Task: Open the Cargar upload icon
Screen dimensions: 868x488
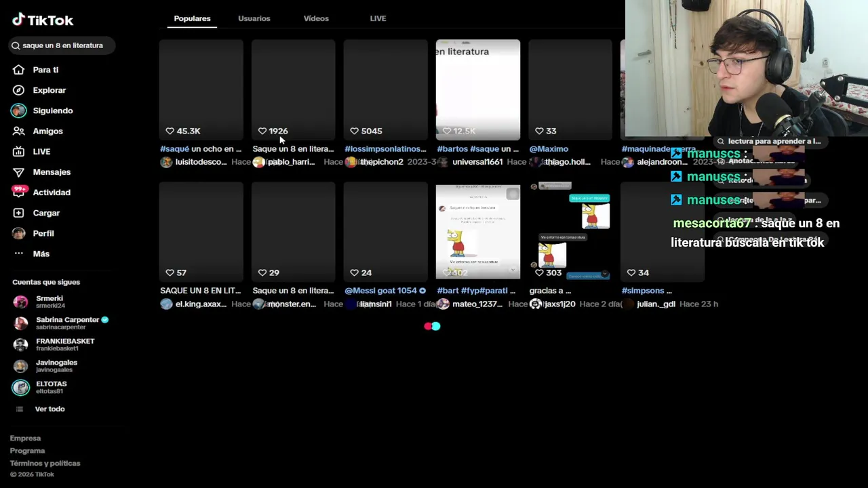Action: coord(18,213)
